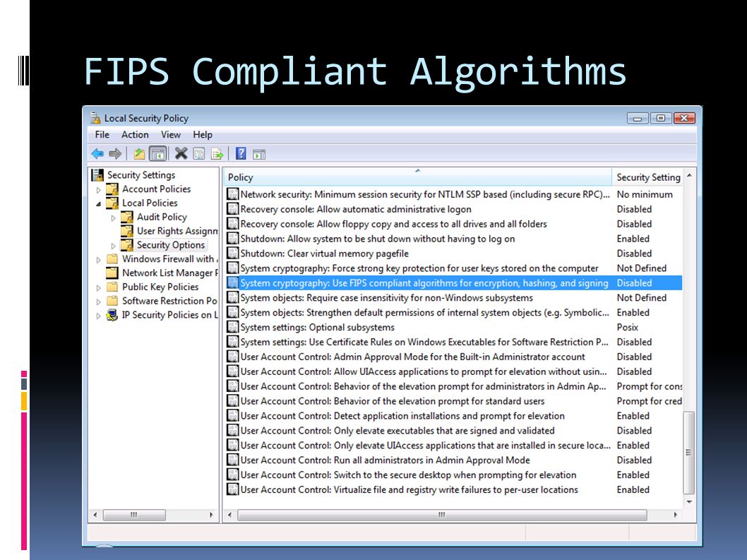Click the Security Settings root node icon
The height and width of the screenshot is (560, 747).
click(97, 175)
